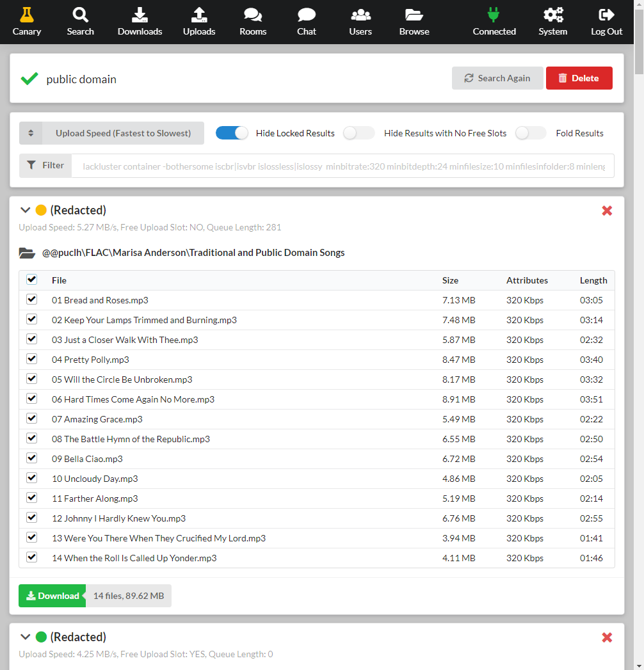
Task: Open System settings
Action: click(552, 21)
